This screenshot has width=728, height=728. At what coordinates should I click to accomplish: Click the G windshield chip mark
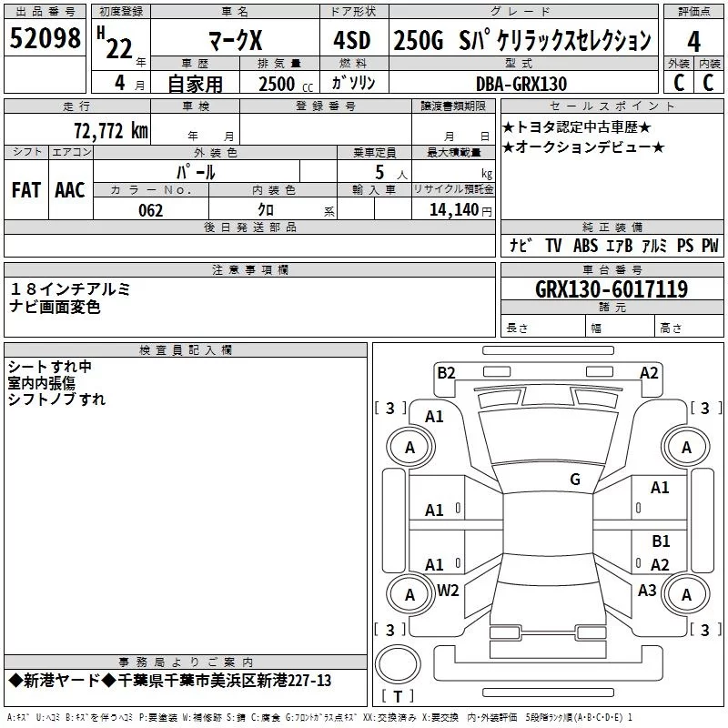pos(575,480)
